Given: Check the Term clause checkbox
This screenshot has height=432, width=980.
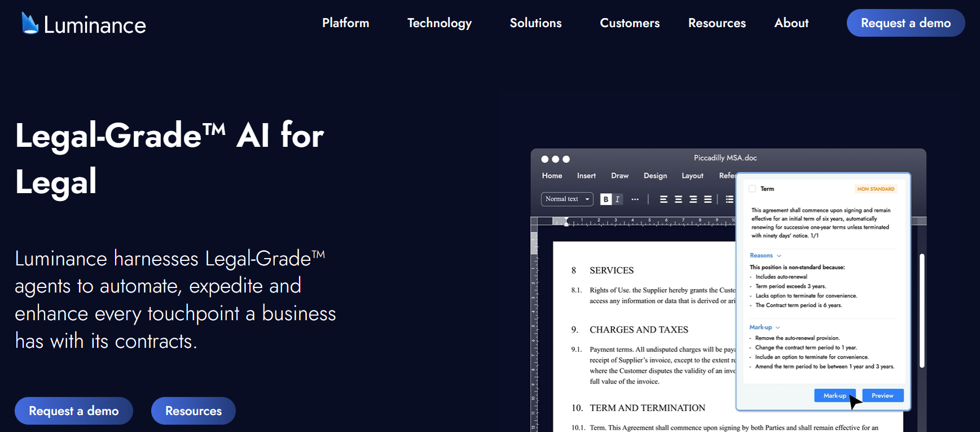Looking at the screenshot, I should (x=752, y=189).
